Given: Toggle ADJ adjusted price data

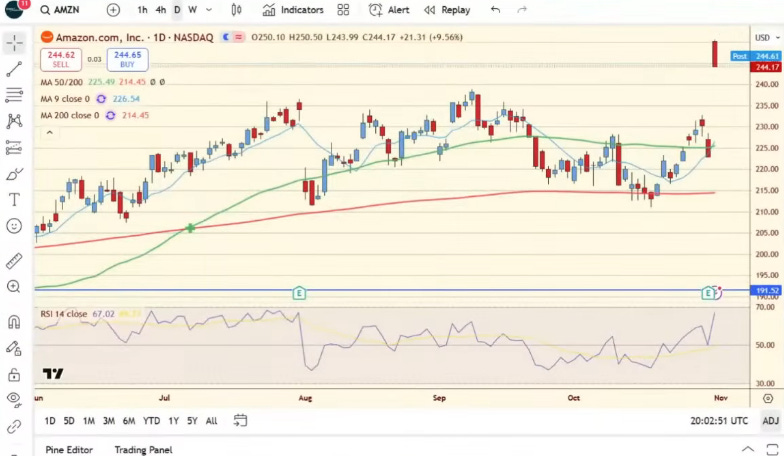Looking at the screenshot, I should click(x=770, y=421).
